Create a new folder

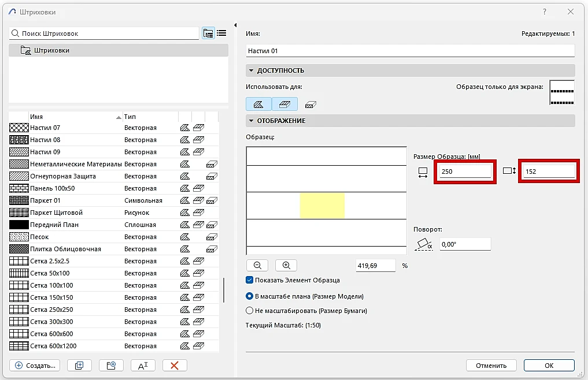[111, 366]
